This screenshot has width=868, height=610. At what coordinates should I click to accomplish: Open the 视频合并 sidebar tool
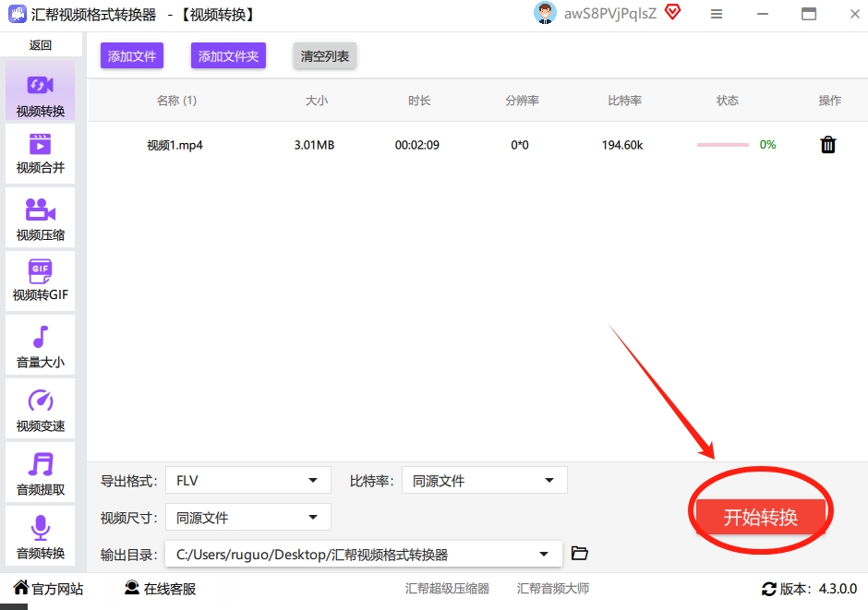coord(41,154)
